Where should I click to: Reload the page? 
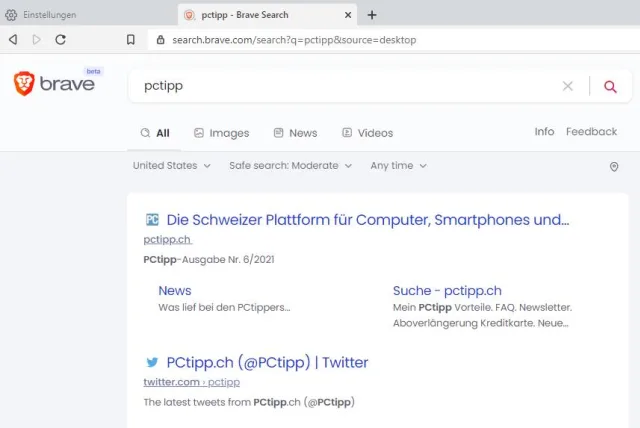click(x=61, y=40)
